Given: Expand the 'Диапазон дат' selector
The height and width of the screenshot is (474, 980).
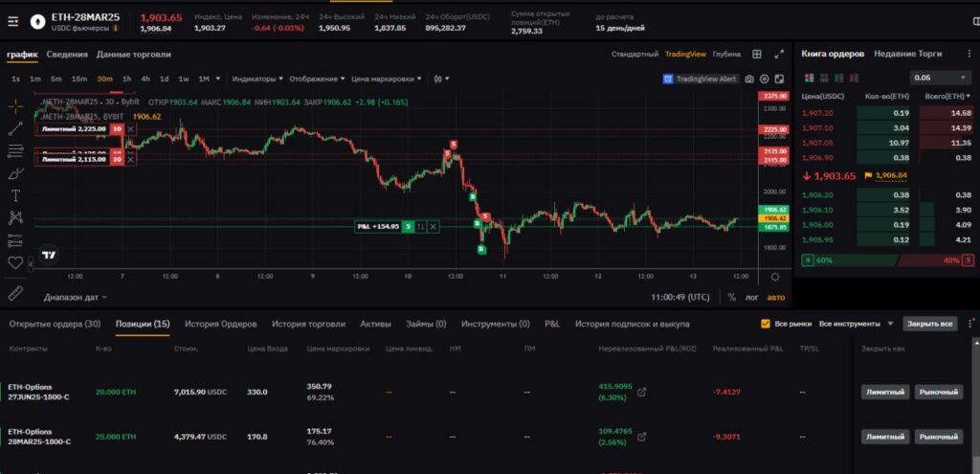Looking at the screenshot, I should pos(75,298).
